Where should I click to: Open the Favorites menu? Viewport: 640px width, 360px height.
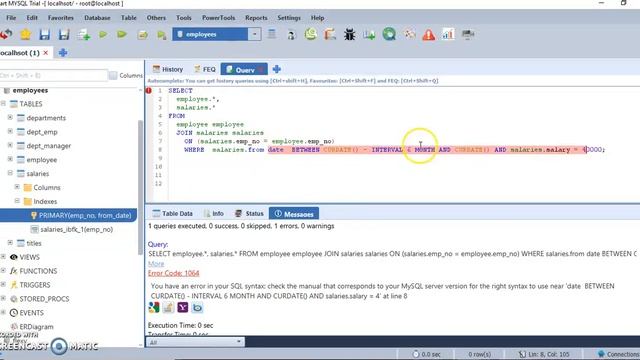60,18
